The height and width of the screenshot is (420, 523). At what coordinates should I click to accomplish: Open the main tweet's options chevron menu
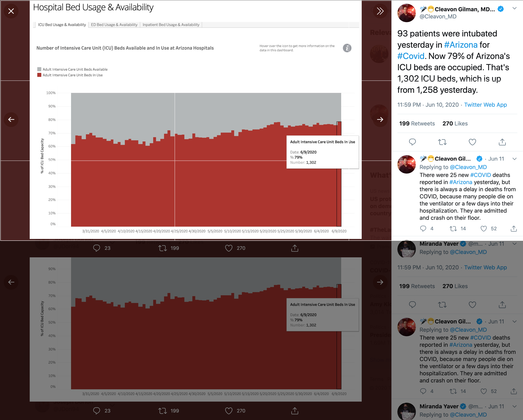point(514,8)
